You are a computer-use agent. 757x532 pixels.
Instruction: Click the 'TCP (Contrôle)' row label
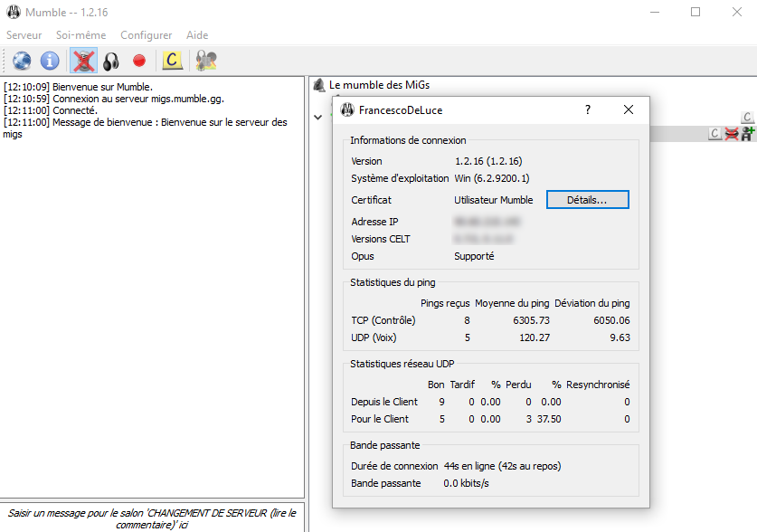pyautogui.click(x=383, y=320)
